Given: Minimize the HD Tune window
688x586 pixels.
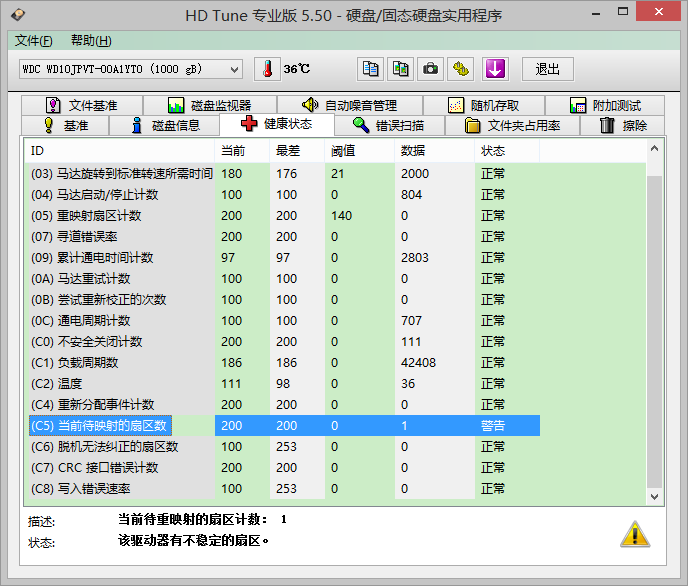Looking at the screenshot, I should pyautogui.click(x=595, y=12).
